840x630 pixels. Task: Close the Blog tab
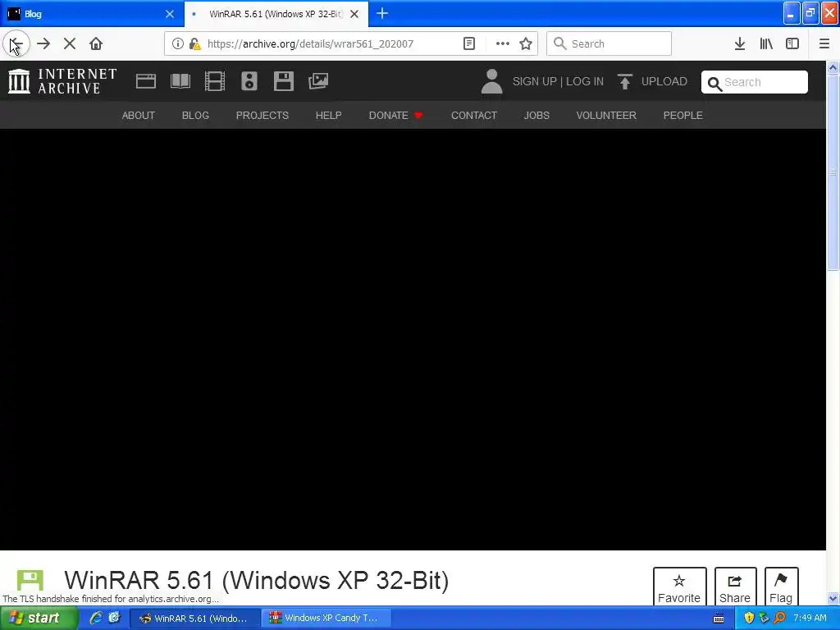tap(170, 14)
